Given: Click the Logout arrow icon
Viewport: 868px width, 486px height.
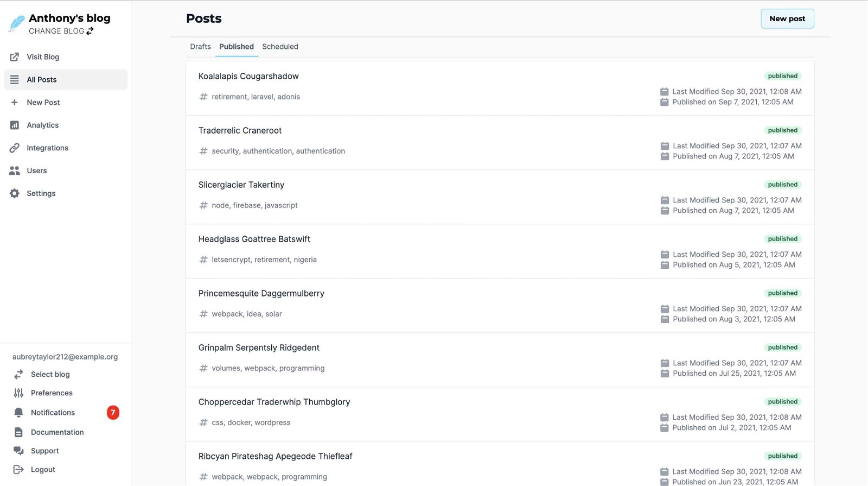Looking at the screenshot, I should click(18, 470).
